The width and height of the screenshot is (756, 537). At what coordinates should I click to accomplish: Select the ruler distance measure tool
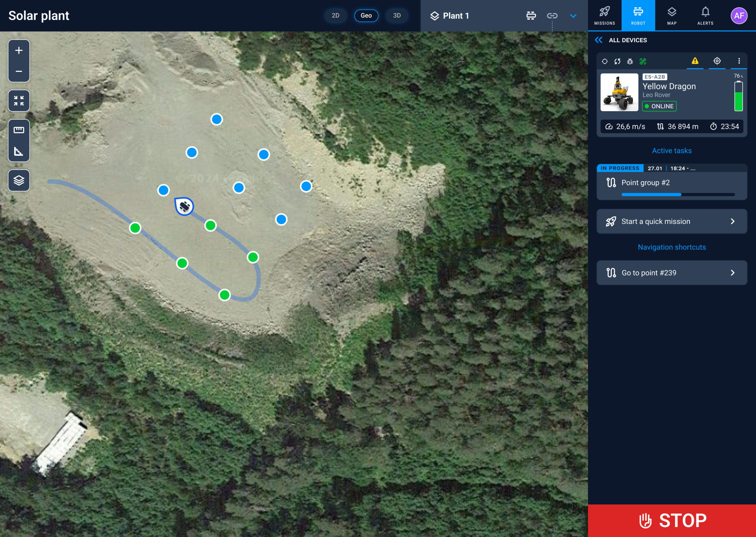coord(19,130)
